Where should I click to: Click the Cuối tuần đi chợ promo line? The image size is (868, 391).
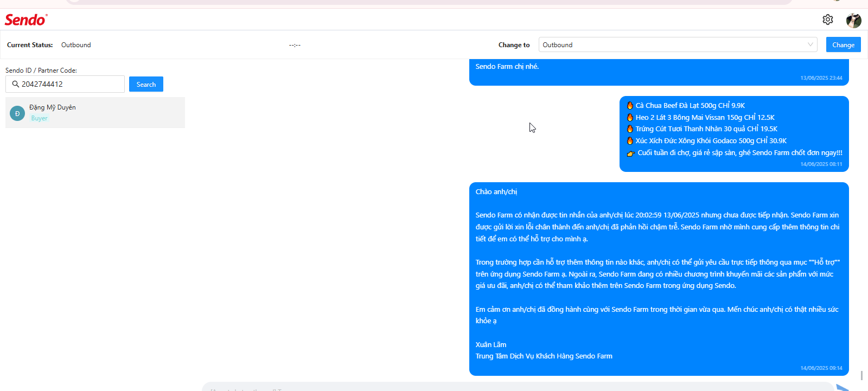click(x=735, y=153)
